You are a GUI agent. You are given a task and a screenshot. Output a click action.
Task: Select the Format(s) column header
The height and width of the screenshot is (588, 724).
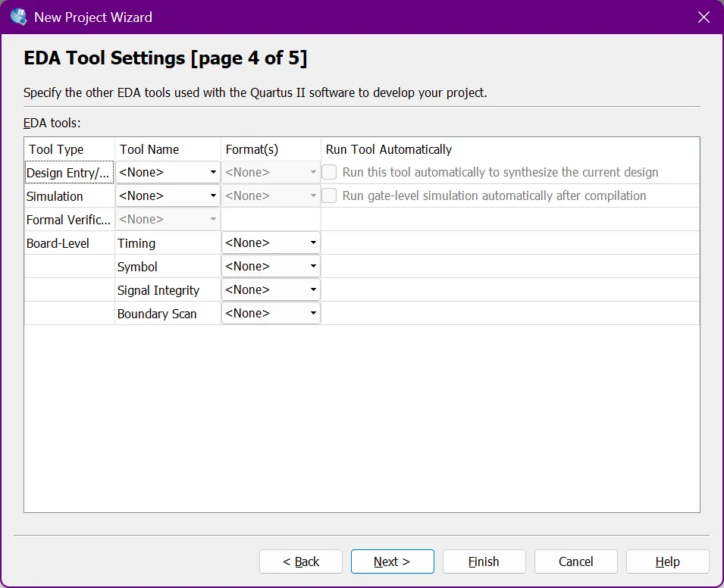click(271, 149)
